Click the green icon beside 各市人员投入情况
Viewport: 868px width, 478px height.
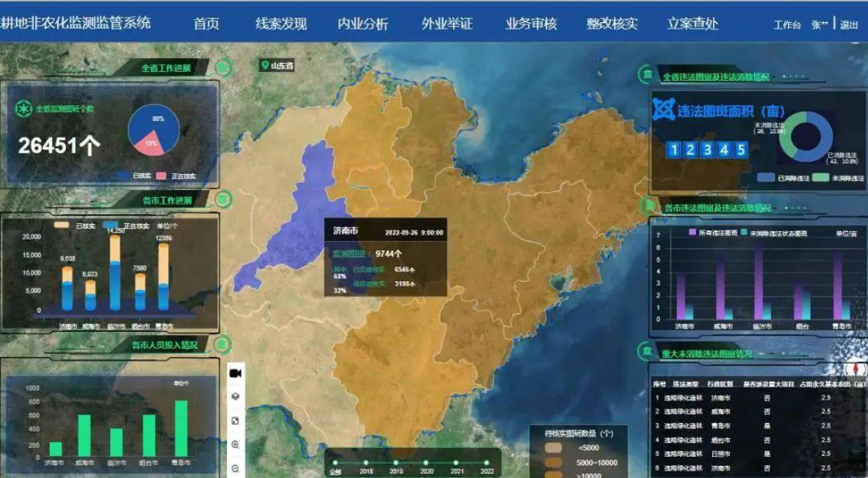[223, 345]
